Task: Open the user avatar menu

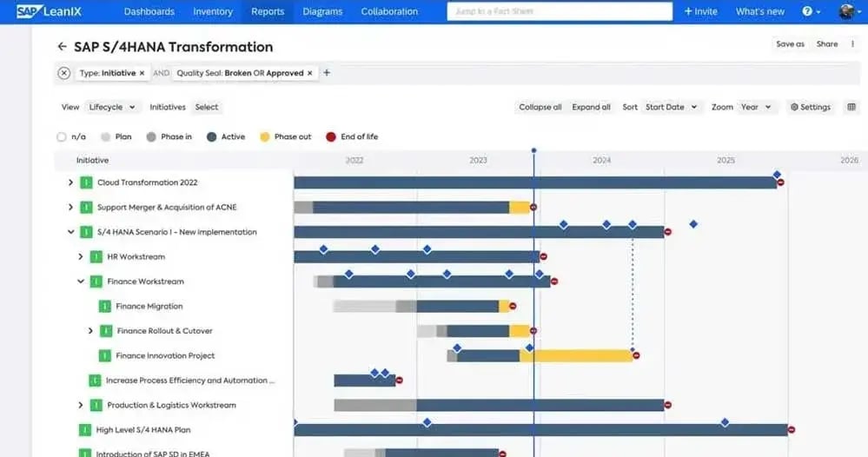Action: [x=850, y=11]
